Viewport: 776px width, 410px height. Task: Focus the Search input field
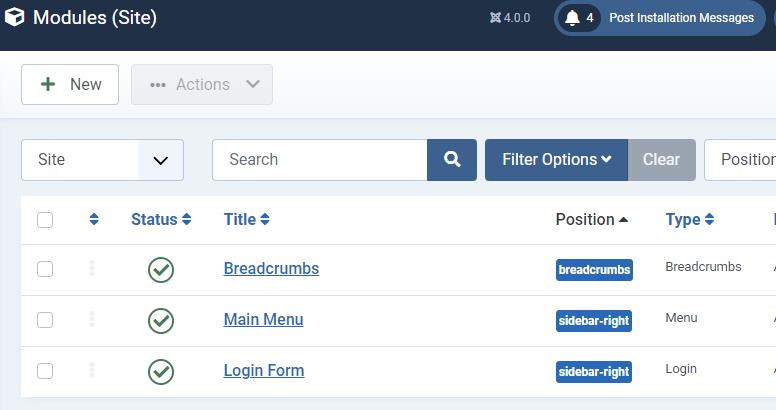(x=320, y=159)
